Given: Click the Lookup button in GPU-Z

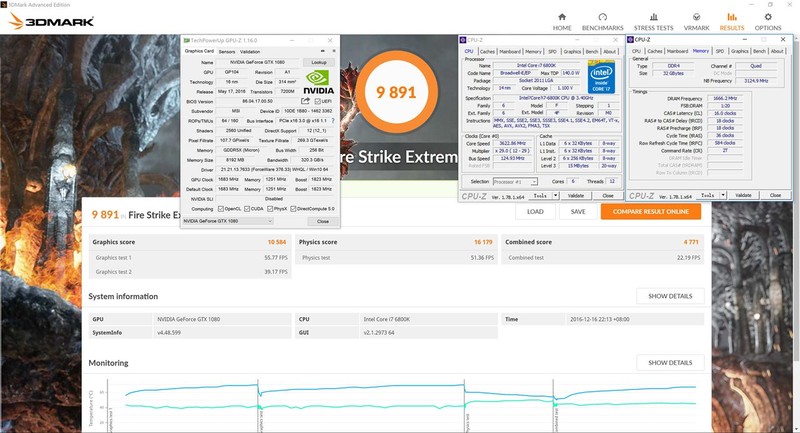Looking at the screenshot, I should pos(318,62).
